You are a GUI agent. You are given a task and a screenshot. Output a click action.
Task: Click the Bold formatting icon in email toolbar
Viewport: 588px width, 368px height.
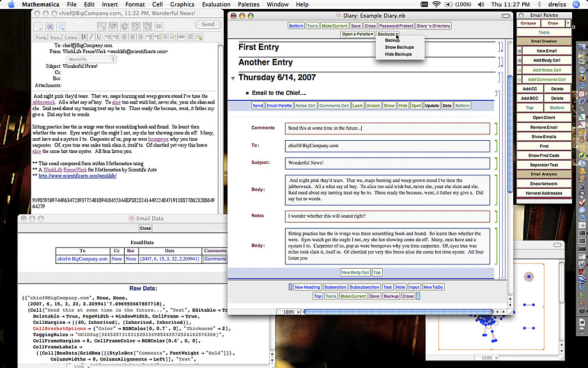pyautogui.click(x=84, y=38)
